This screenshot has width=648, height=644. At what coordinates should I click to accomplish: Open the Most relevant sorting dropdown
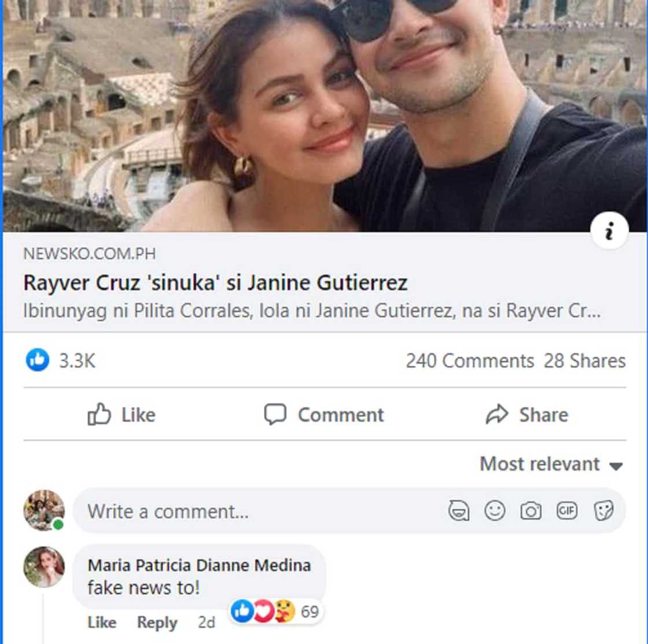click(x=538, y=464)
